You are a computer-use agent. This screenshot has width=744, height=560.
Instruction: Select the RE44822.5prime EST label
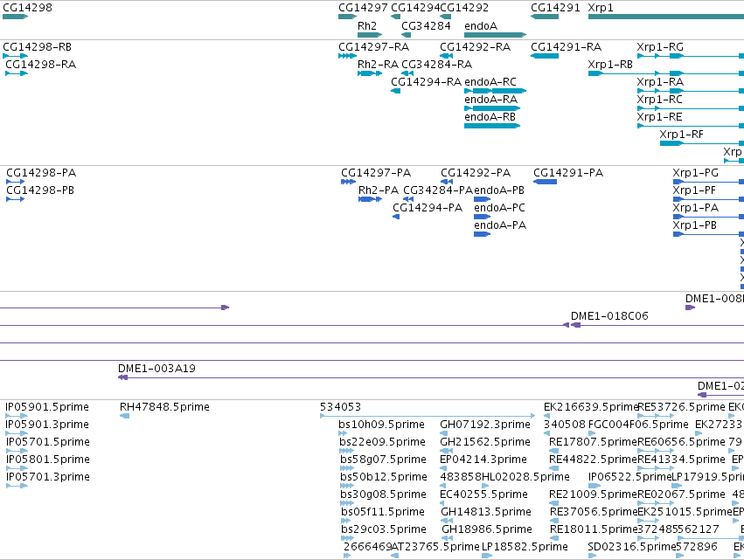tap(593, 460)
